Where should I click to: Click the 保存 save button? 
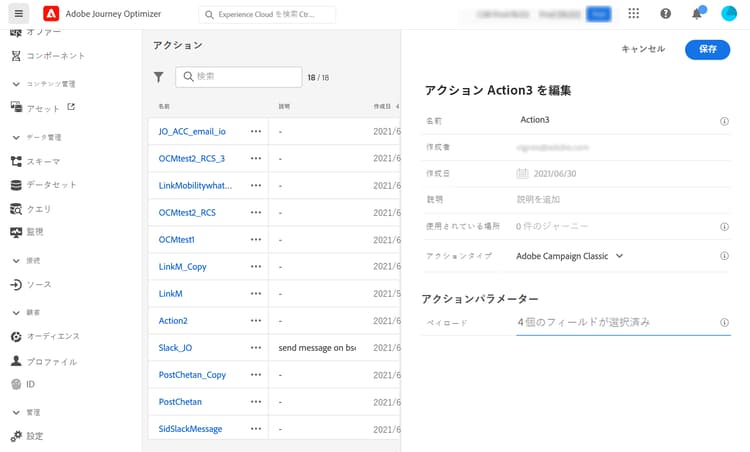tap(707, 49)
